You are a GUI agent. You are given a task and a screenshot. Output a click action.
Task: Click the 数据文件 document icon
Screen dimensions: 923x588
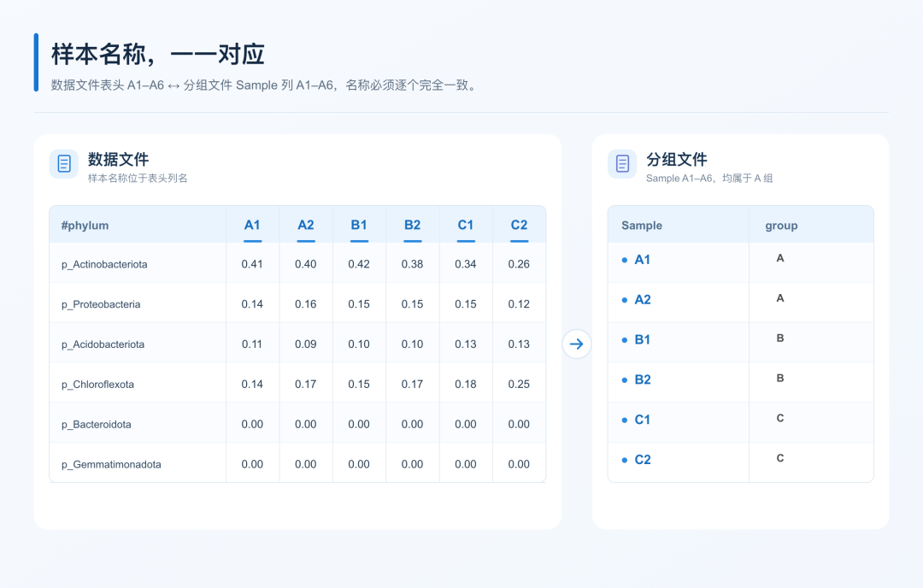(64, 163)
